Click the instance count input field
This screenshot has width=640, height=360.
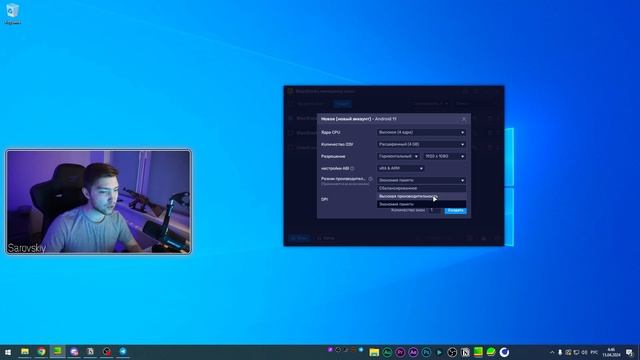pos(434,210)
